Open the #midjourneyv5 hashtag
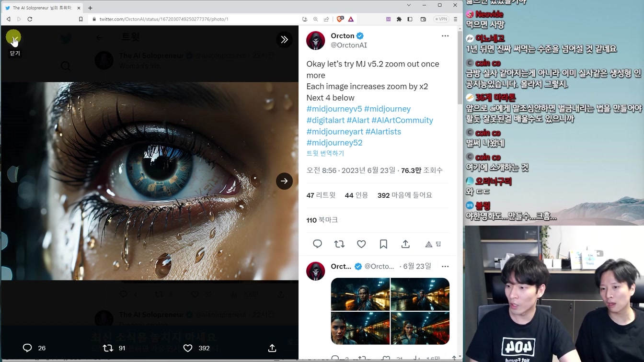The height and width of the screenshot is (362, 644). click(x=334, y=109)
